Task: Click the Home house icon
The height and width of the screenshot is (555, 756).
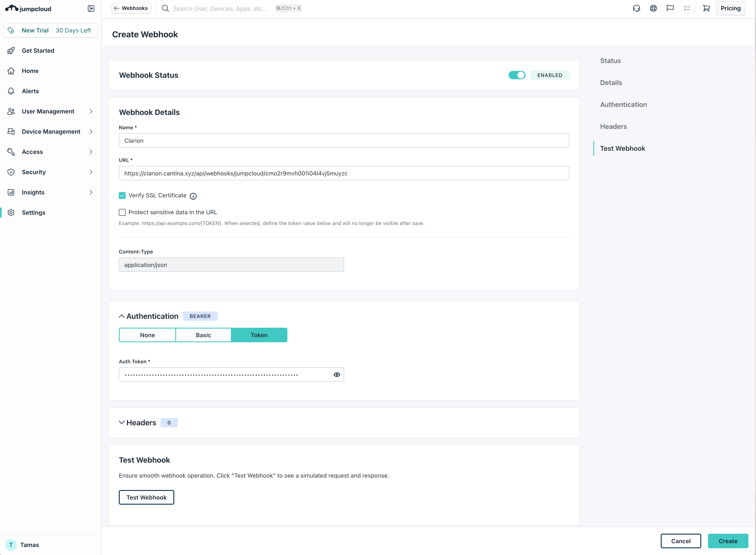Action: 11,71
